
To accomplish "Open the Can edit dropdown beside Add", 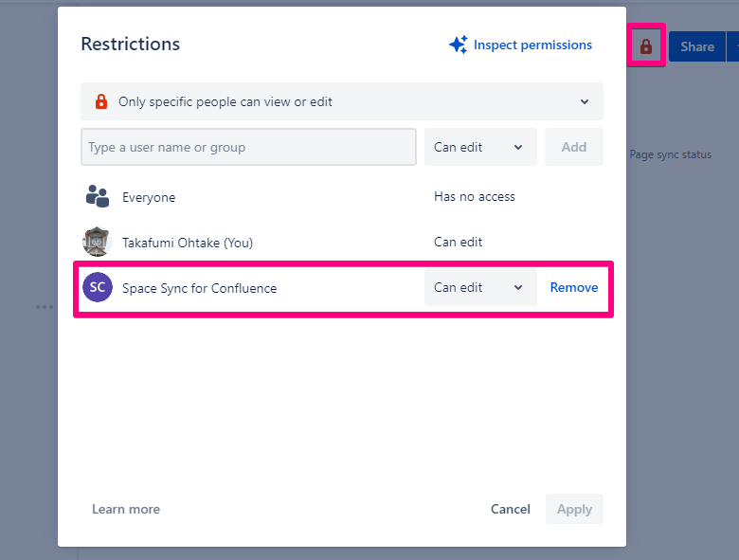I will [x=479, y=147].
